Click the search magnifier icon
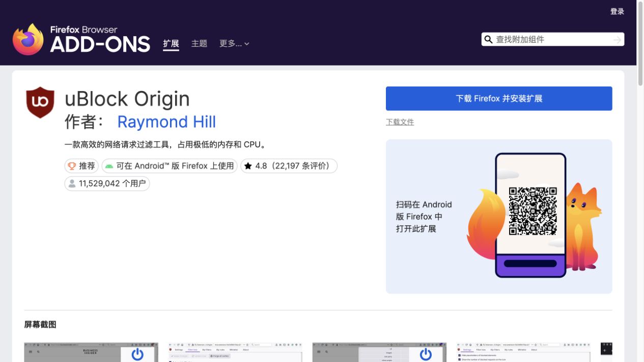The image size is (644, 362). click(488, 40)
